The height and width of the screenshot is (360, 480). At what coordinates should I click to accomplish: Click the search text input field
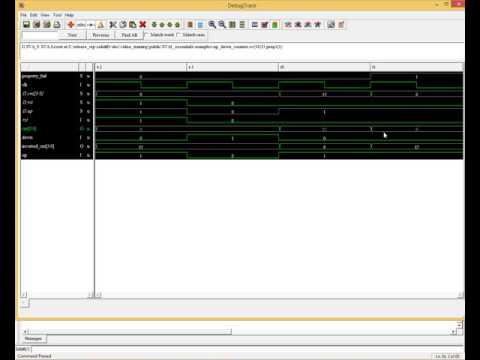point(40,35)
